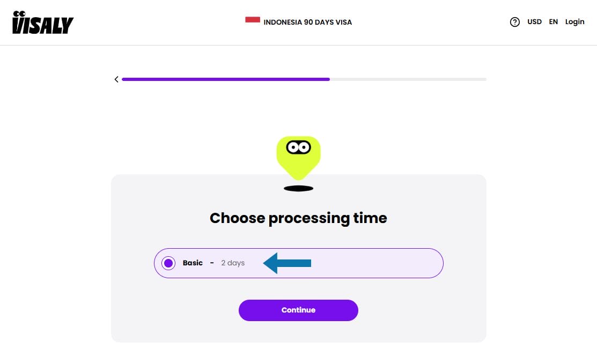The width and height of the screenshot is (597, 364).
Task: Click the eyes atop the Visaly logo
Action: point(19,13)
